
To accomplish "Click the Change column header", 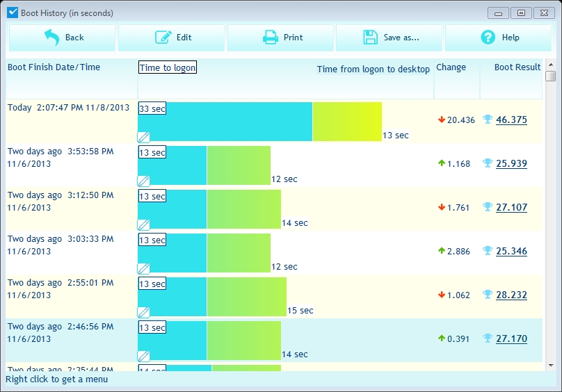I will click(x=451, y=67).
